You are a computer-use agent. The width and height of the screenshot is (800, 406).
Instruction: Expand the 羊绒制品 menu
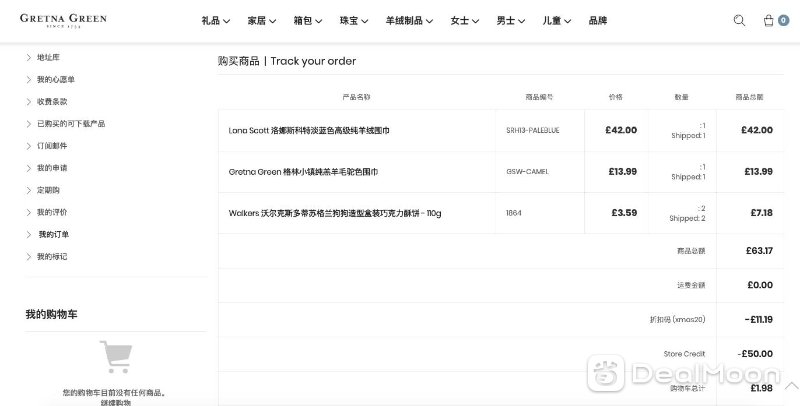[x=409, y=20]
